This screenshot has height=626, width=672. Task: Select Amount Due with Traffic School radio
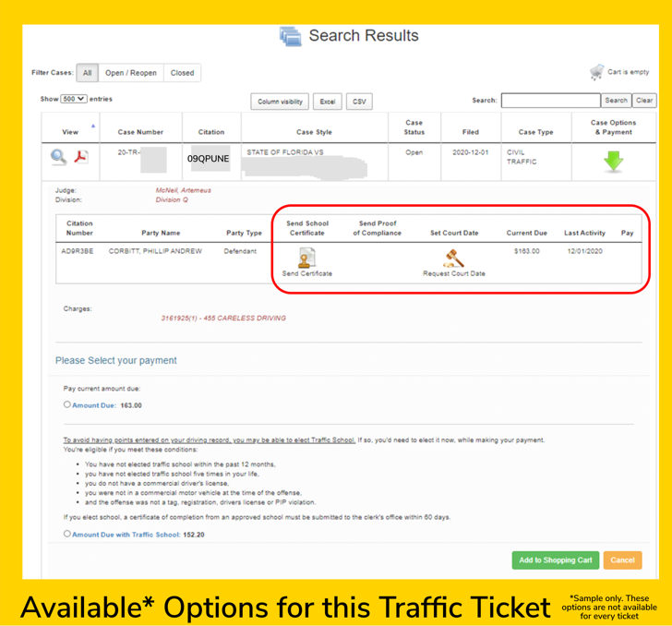click(66, 534)
